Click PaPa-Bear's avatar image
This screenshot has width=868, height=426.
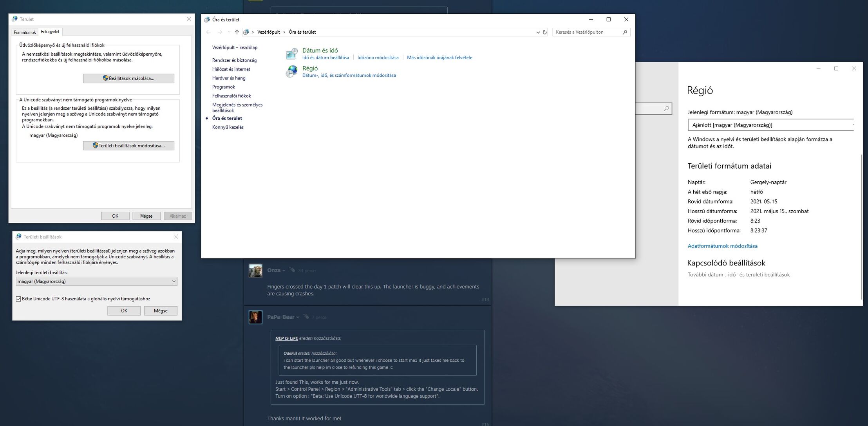(x=255, y=317)
